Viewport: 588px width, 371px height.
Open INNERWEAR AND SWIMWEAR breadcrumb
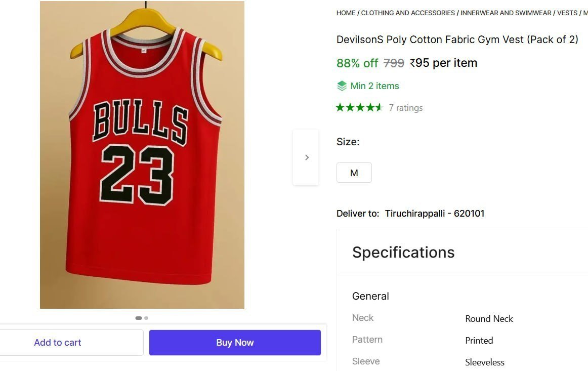tap(506, 13)
